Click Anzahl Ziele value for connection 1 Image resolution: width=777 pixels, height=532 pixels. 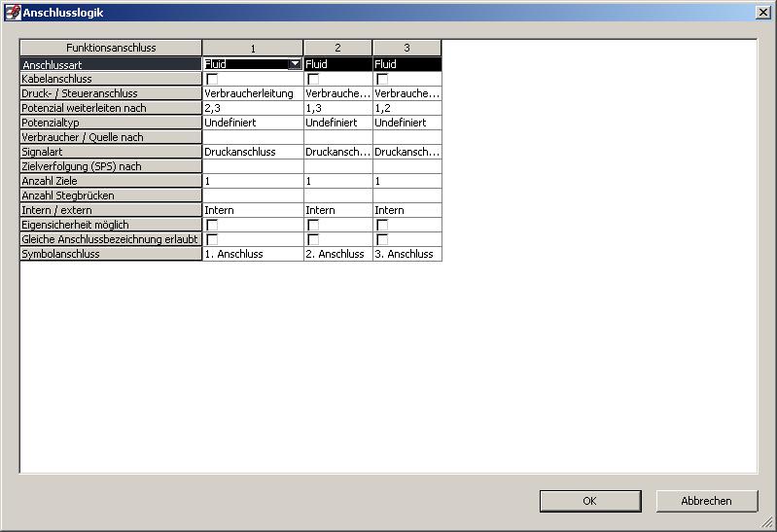coord(253,181)
